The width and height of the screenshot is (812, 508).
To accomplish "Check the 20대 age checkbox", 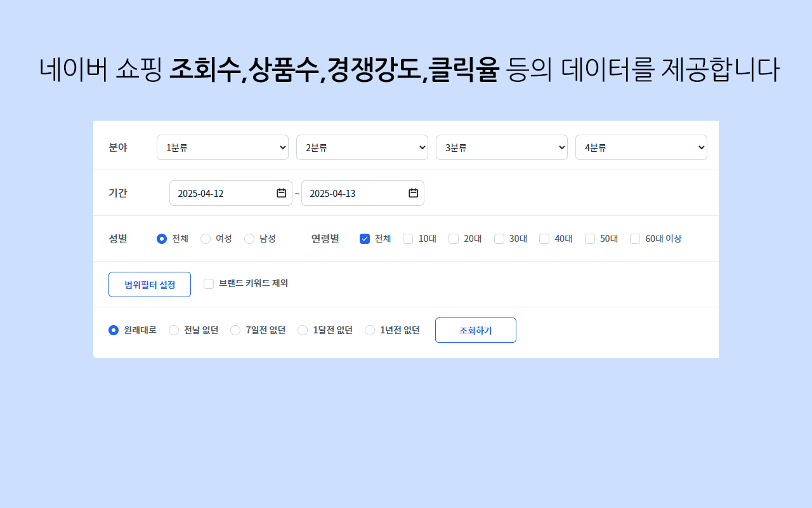I will point(454,239).
